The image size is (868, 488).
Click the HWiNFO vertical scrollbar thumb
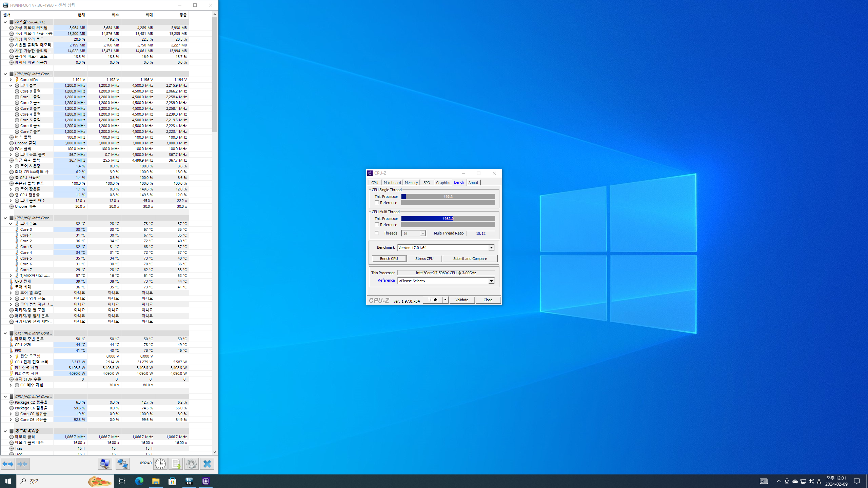[215, 75]
